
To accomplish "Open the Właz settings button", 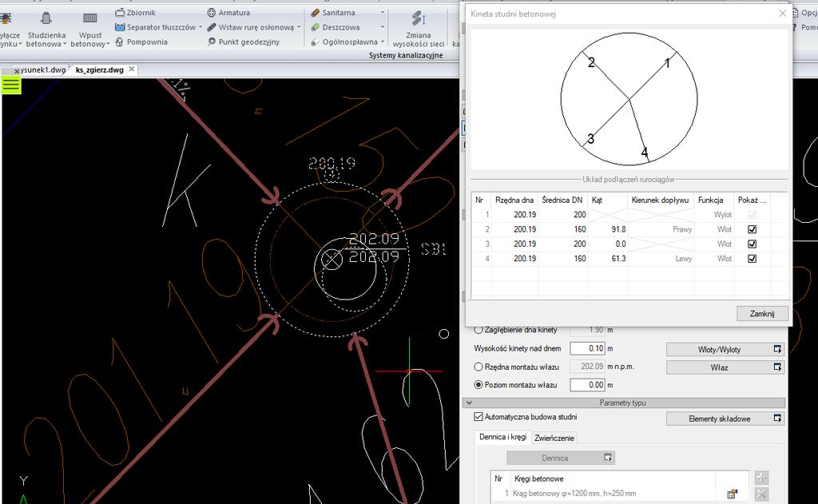I will 725,367.
